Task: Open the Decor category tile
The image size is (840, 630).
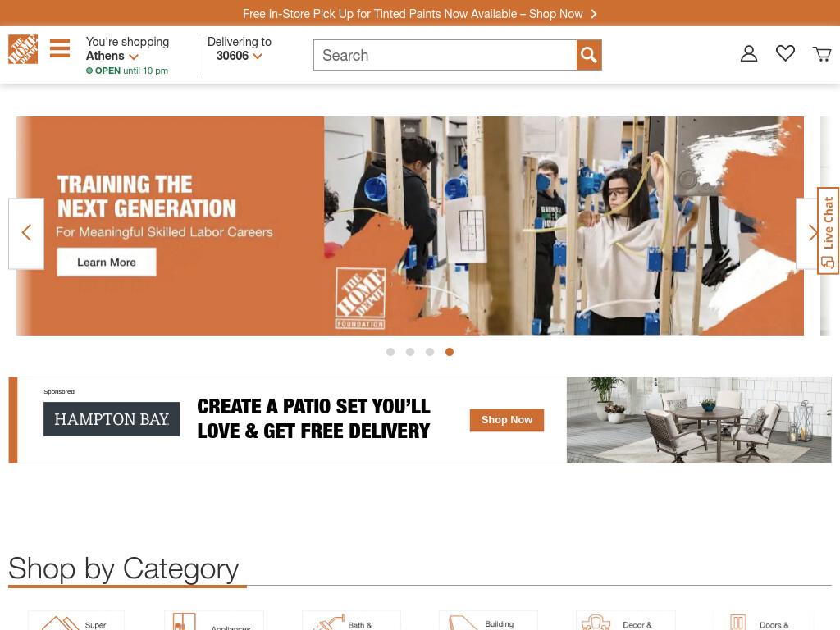Action: click(x=625, y=620)
